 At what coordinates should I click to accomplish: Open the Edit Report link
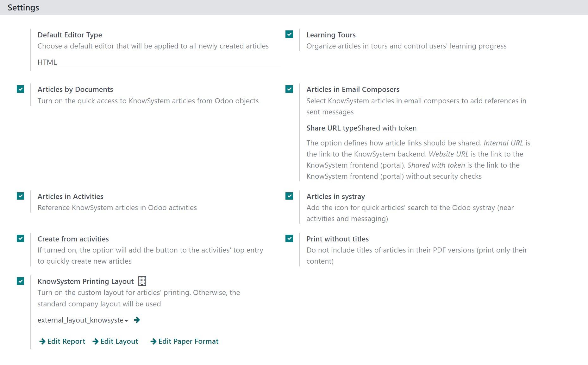tap(66, 341)
